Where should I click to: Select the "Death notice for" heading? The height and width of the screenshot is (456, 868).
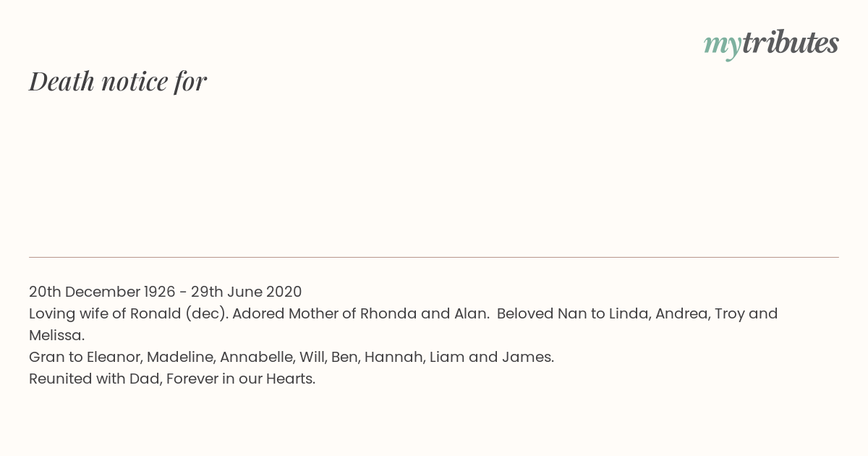click(x=118, y=82)
